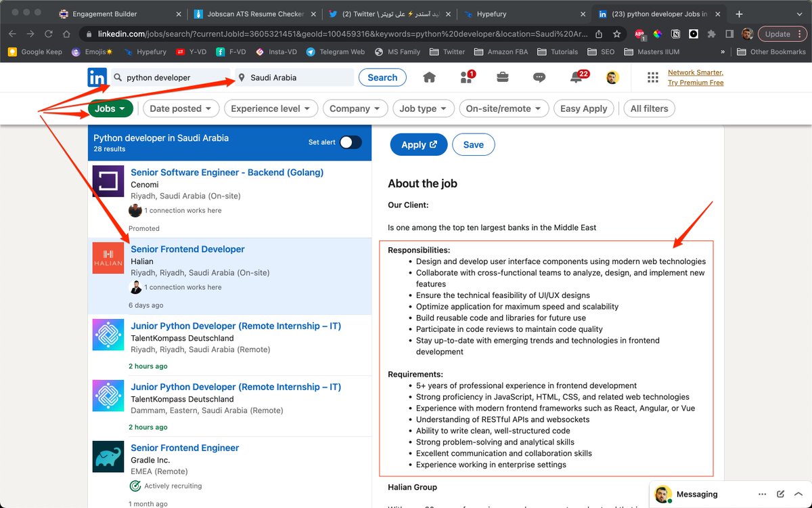Open the Google Keep bookmark
Viewport: 812px width, 508px height.
[x=37, y=51]
